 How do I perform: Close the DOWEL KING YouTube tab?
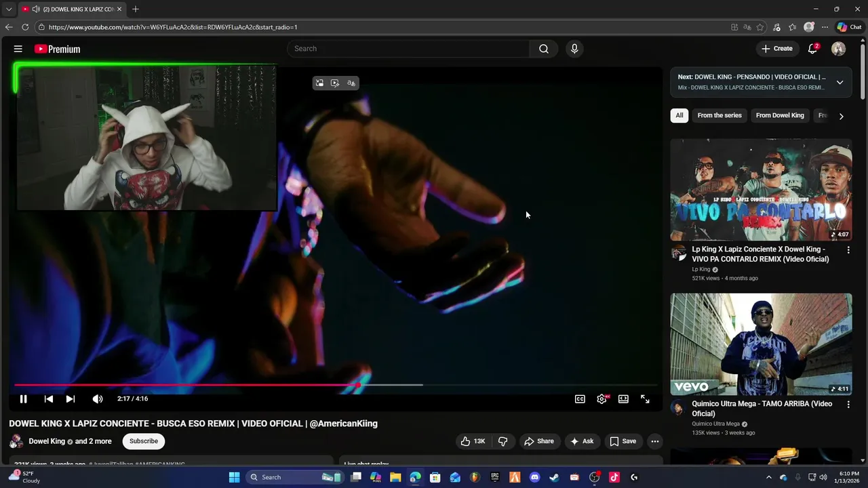[119, 9]
